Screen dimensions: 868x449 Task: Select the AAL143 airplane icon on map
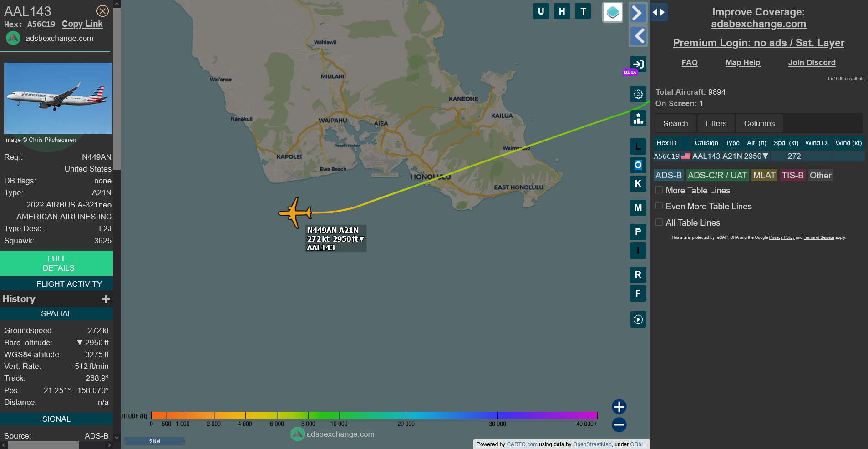[295, 212]
